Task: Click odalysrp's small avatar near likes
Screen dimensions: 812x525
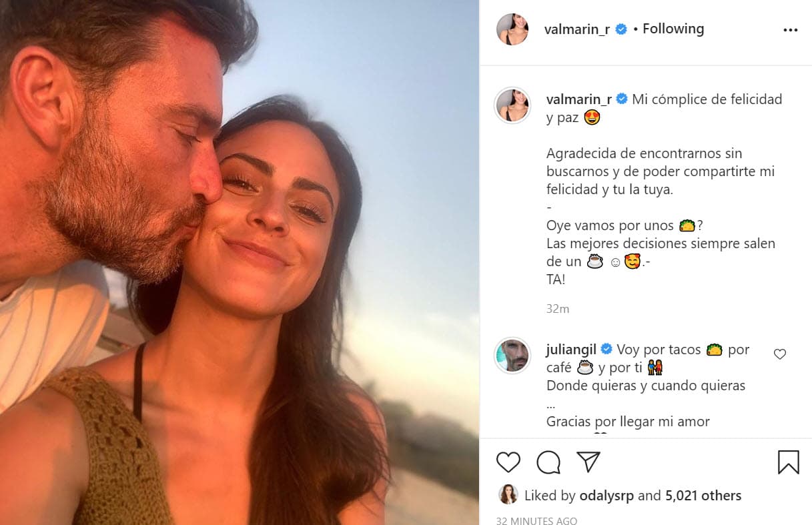Action: [x=508, y=495]
